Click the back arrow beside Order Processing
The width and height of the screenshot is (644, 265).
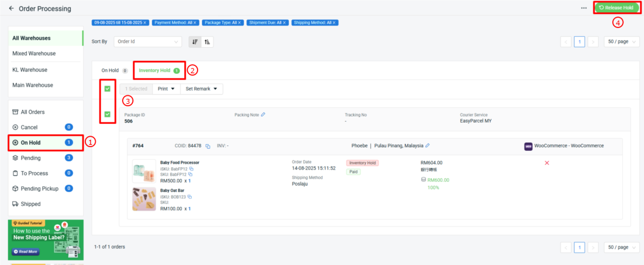pyautogui.click(x=11, y=9)
